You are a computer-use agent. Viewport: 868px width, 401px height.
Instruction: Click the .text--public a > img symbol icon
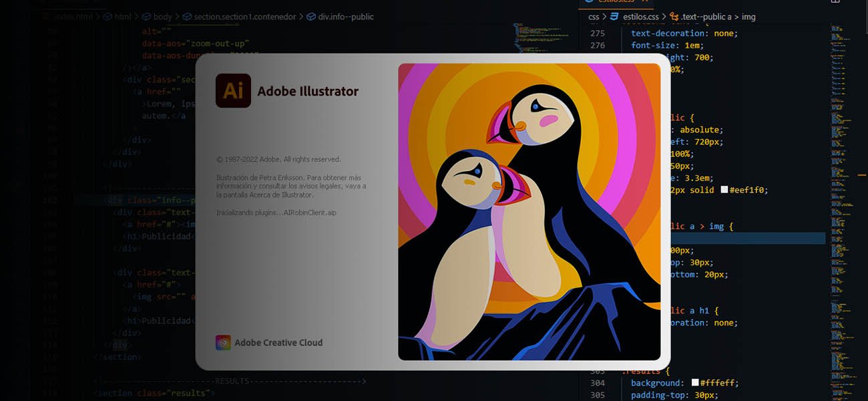click(673, 17)
